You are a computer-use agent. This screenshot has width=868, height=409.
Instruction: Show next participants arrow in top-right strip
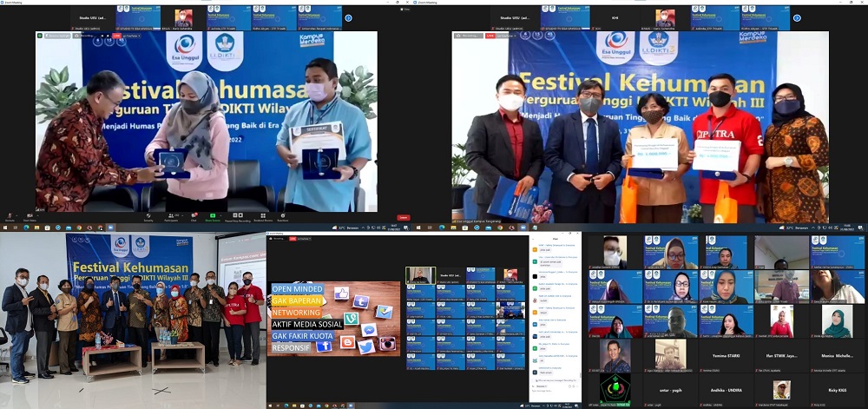(x=797, y=17)
